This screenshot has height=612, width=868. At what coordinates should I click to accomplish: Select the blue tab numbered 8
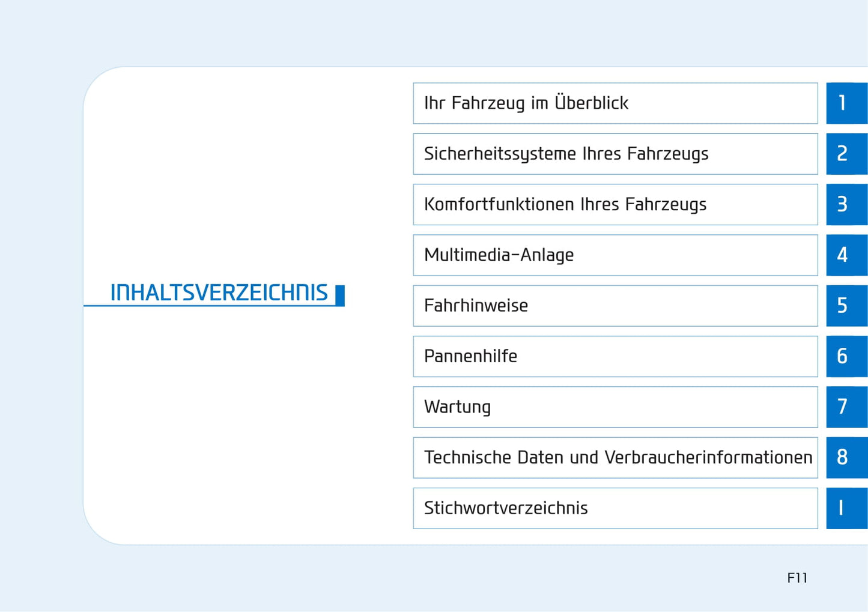point(846,458)
